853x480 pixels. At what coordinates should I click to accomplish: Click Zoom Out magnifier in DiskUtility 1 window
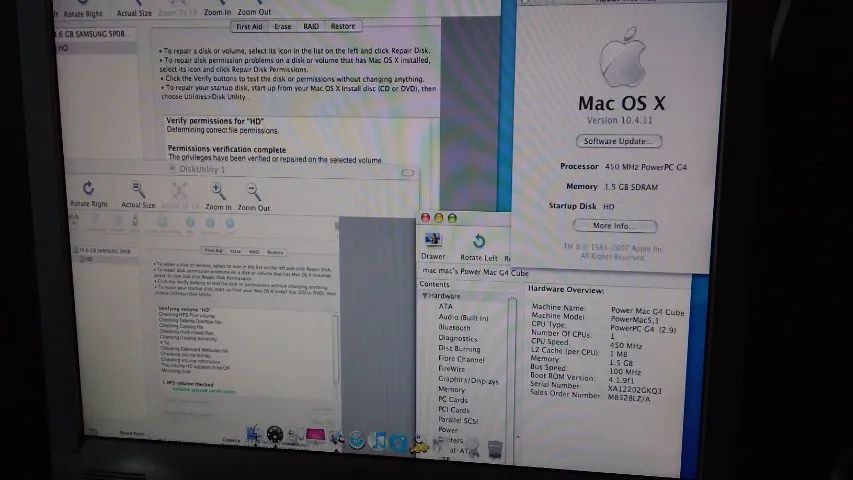pos(254,192)
